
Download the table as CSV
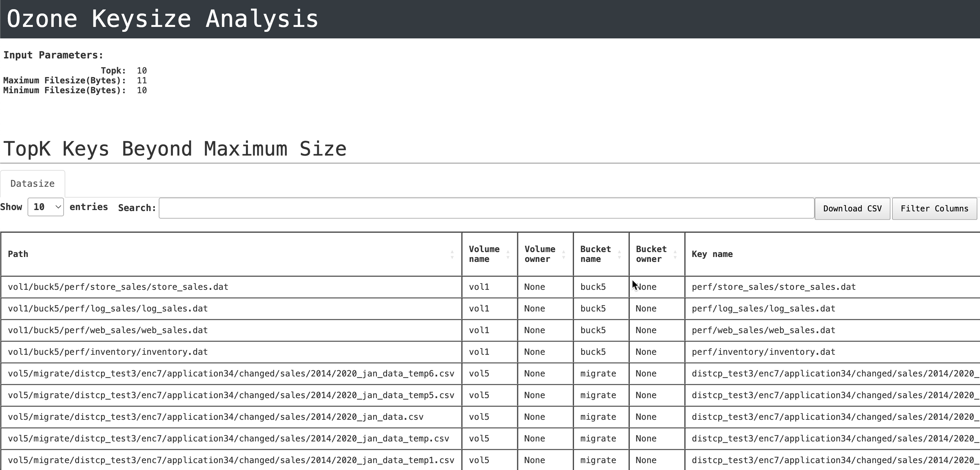pos(852,208)
